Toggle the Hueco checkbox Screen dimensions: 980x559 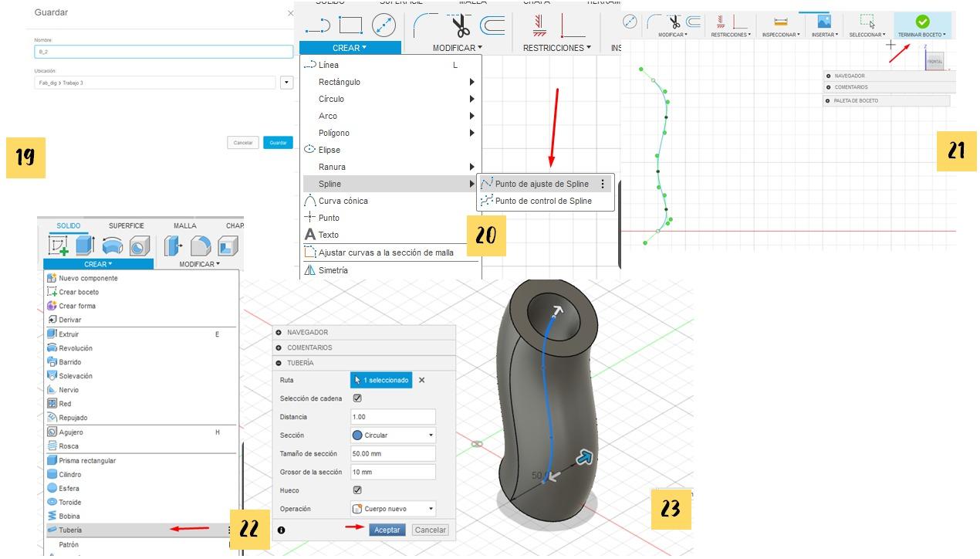pos(357,490)
